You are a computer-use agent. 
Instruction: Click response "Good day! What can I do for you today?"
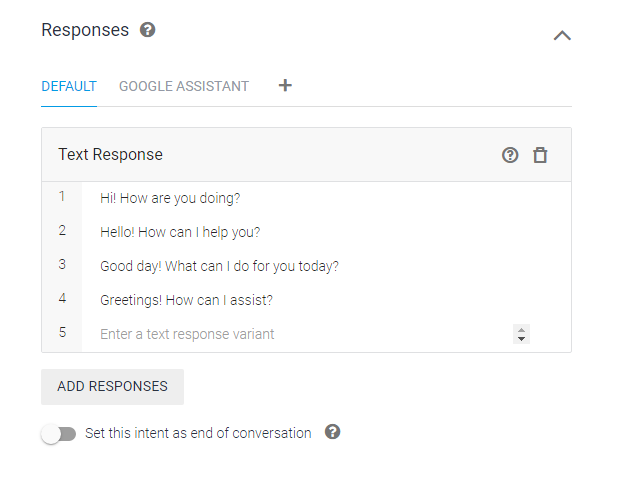point(219,266)
